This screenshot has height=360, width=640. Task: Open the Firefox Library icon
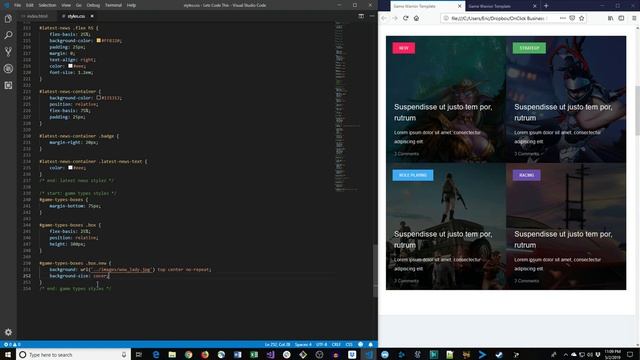(610, 18)
